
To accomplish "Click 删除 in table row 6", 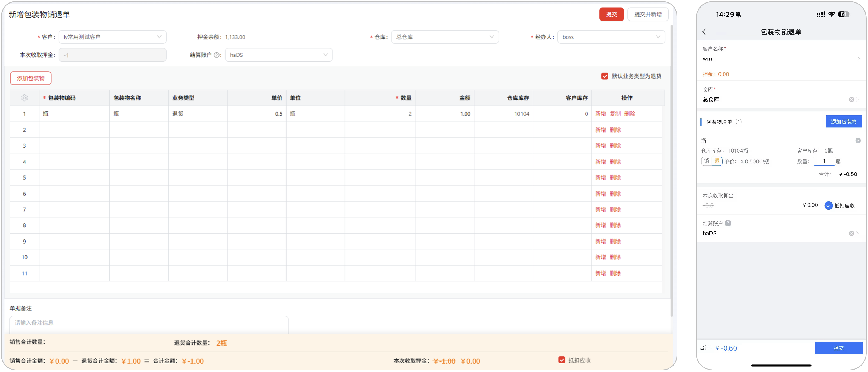I will (x=615, y=194).
